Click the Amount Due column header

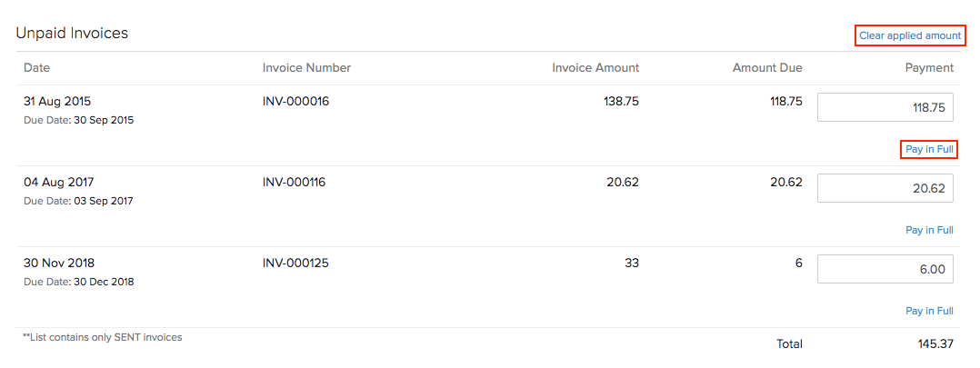pyautogui.click(x=767, y=68)
